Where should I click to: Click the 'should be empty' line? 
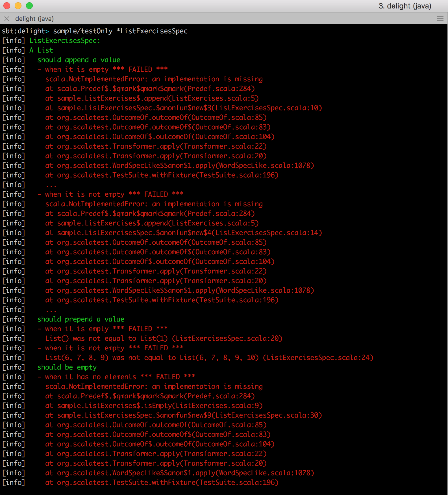click(x=67, y=367)
